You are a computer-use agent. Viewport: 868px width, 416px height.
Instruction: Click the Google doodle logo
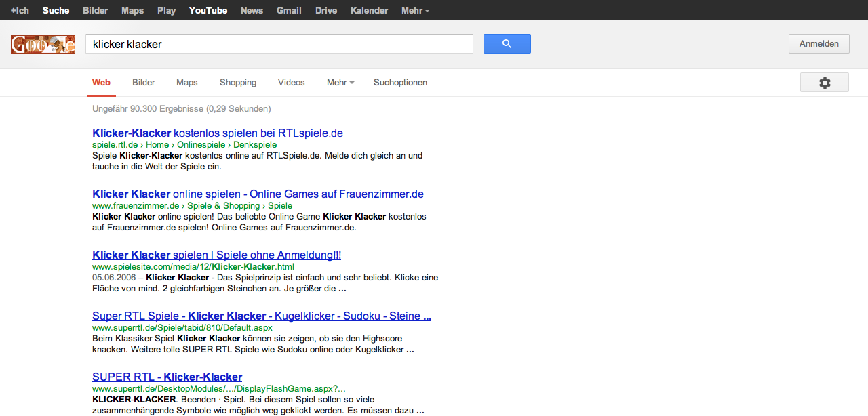click(x=43, y=45)
